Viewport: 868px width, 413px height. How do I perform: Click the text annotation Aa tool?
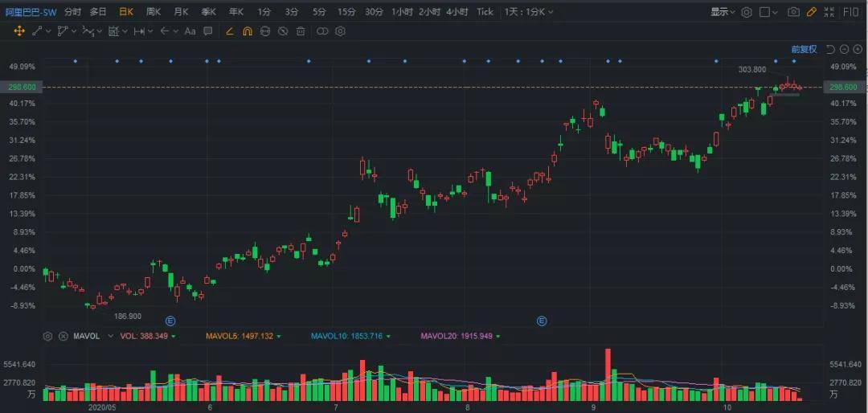click(x=190, y=31)
